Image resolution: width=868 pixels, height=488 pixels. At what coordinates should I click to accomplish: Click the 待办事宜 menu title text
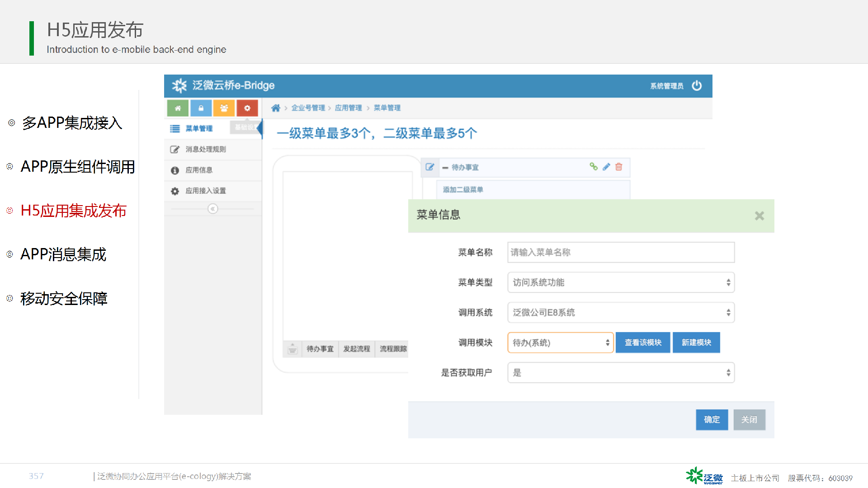tap(465, 168)
